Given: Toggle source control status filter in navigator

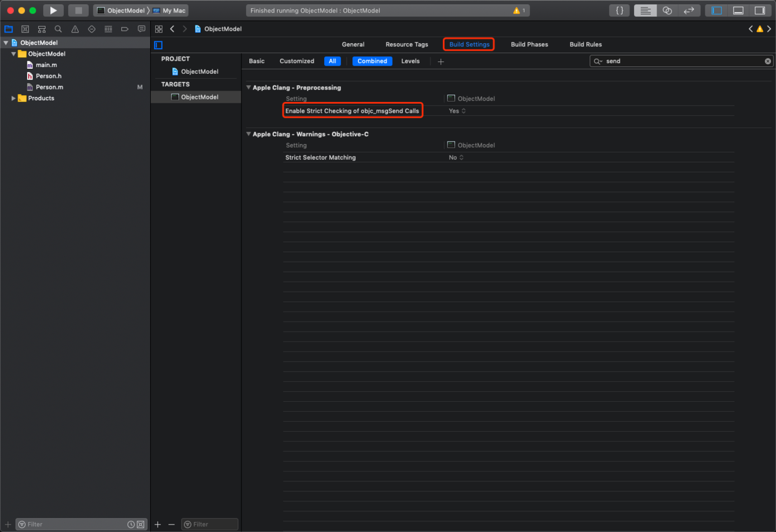Looking at the screenshot, I should click(141, 524).
